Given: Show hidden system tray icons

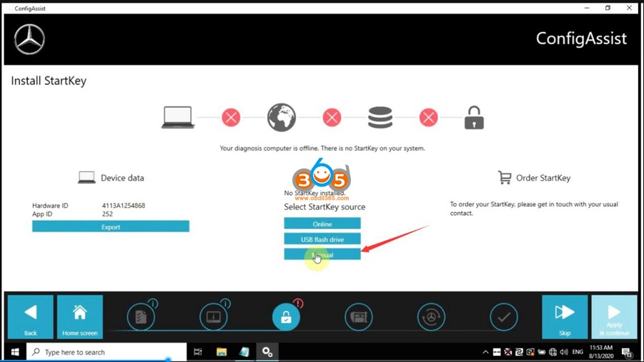Looking at the screenshot, I should click(x=485, y=352).
